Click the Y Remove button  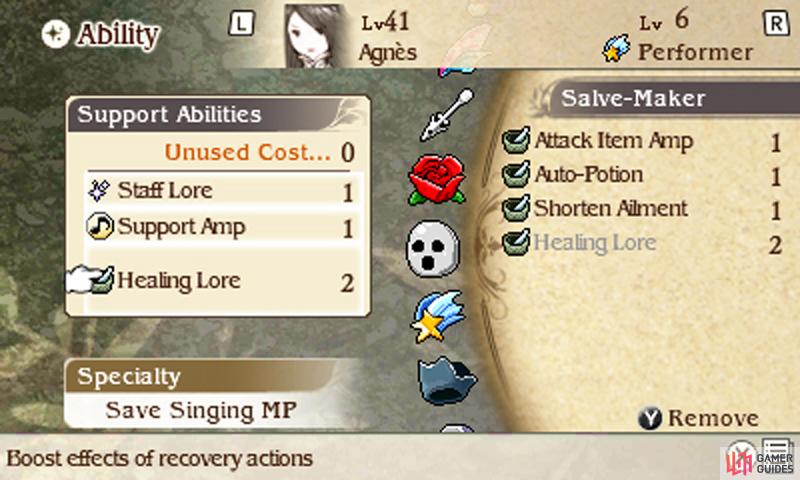click(698, 418)
